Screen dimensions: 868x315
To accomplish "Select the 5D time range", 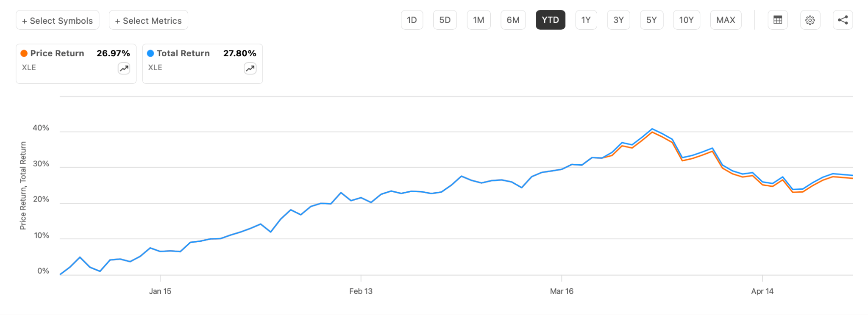I will [445, 20].
